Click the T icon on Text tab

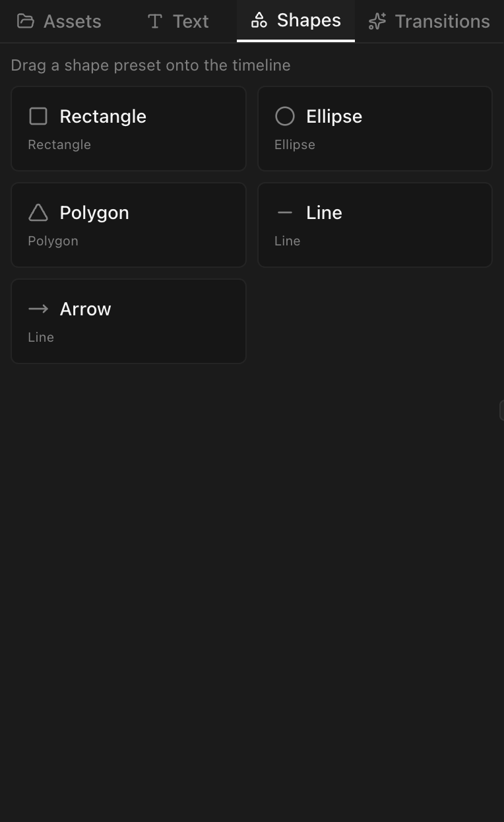[x=155, y=21]
